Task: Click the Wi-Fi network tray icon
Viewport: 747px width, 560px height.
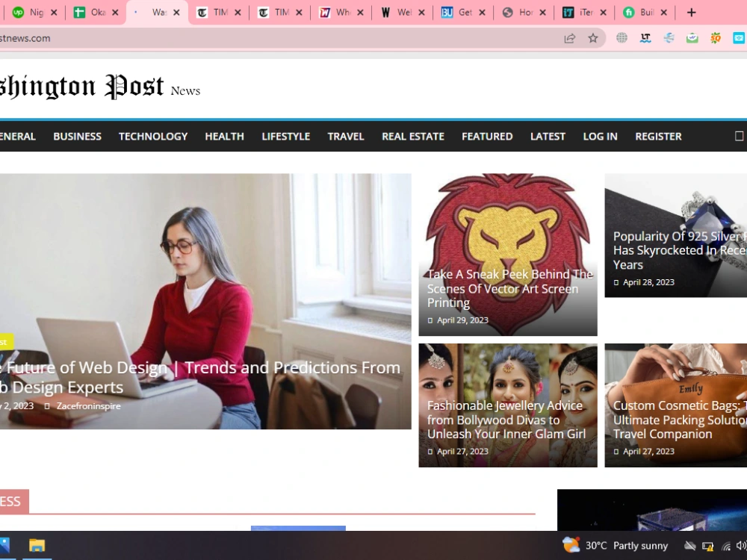Action: pos(726,546)
